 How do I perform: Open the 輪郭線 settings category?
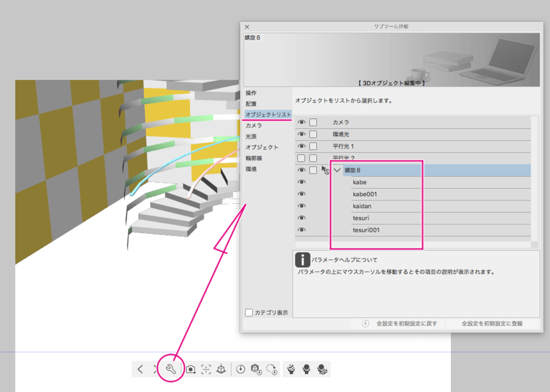coord(254,158)
